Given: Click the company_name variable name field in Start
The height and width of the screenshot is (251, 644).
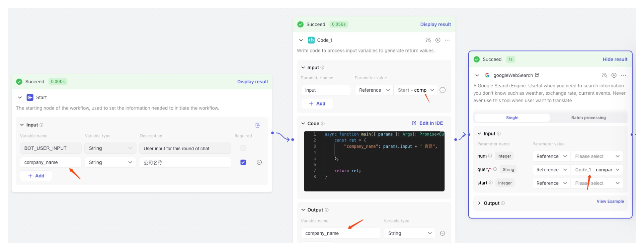Looking at the screenshot, I should (x=50, y=162).
